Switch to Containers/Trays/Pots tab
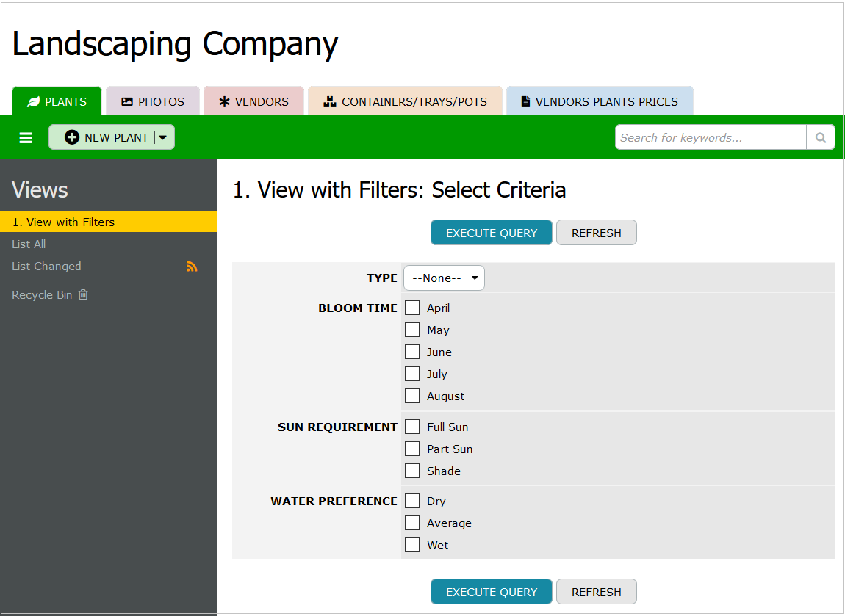Screen dimensions: 845x616 point(406,102)
